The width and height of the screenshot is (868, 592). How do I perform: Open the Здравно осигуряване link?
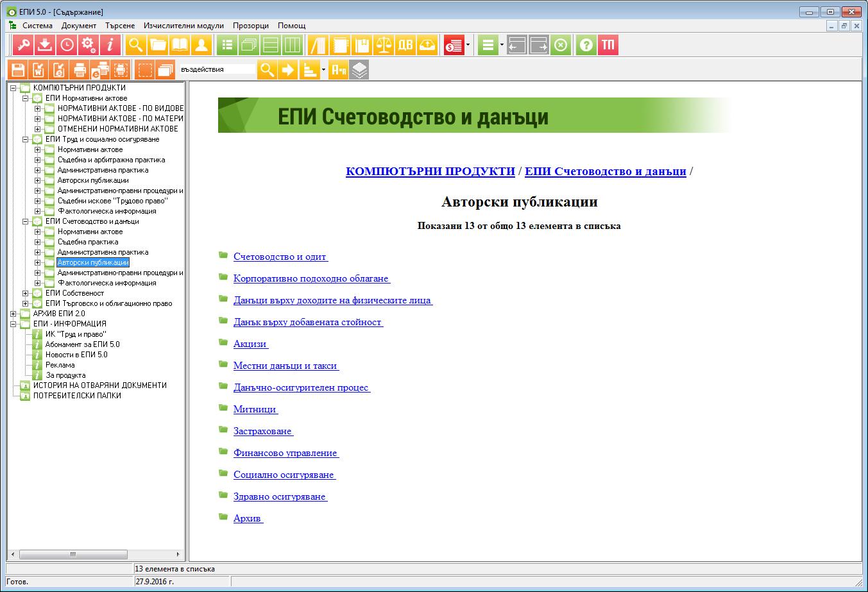click(280, 496)
